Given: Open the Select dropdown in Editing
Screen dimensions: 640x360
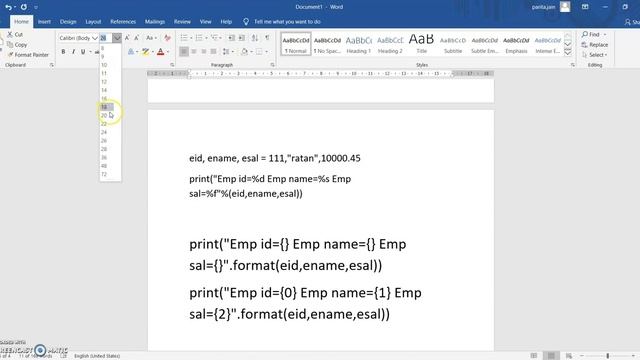Looking at the screenshot, I should click(x=595, y=55).
